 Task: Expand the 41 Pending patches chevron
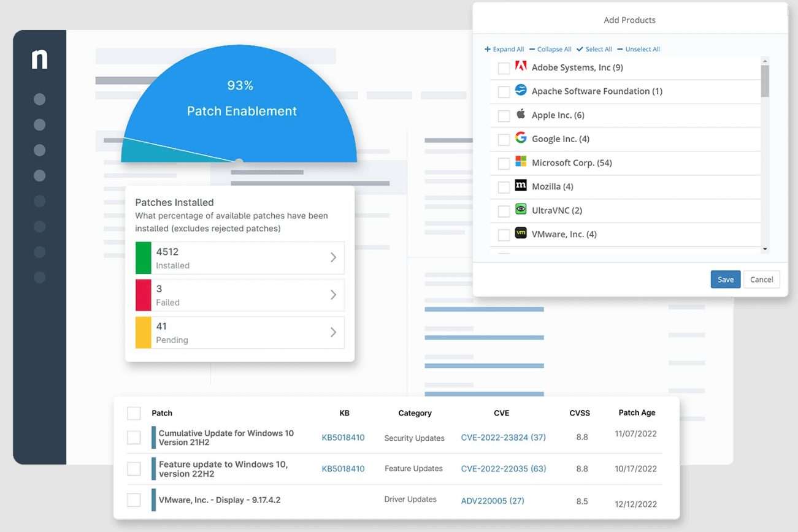pos(334,332)
